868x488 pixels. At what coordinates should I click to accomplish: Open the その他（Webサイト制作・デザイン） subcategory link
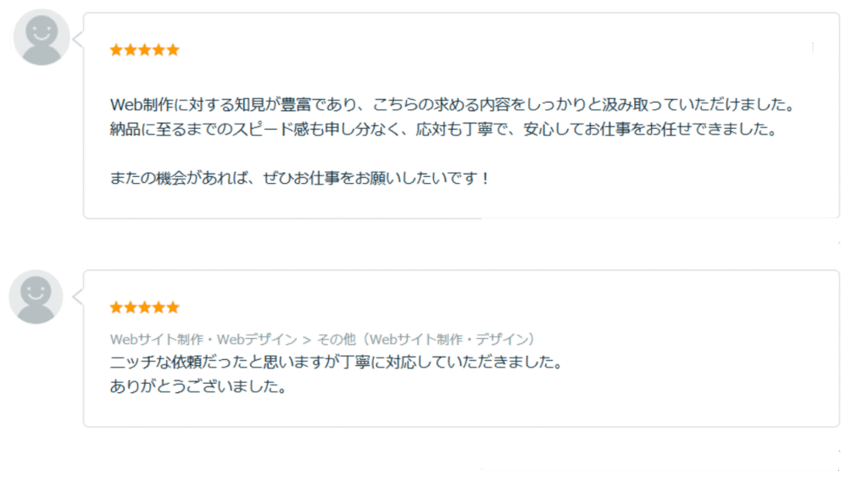click(427, 339)
